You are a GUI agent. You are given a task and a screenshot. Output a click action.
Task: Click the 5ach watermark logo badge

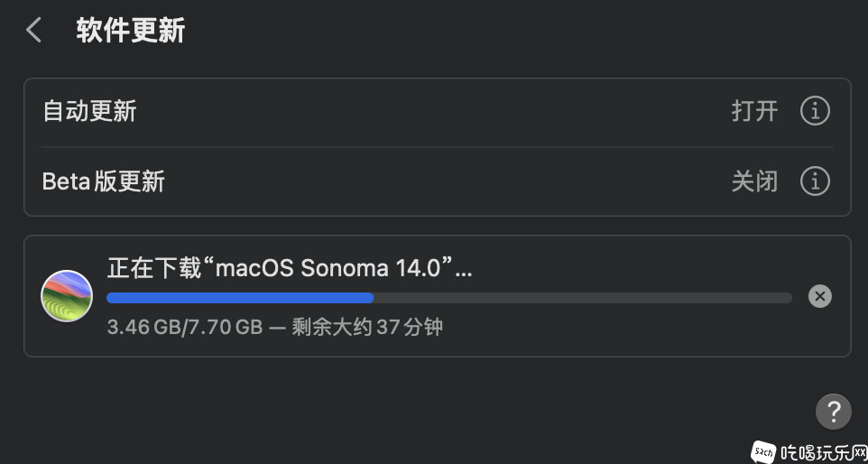pos(763,451)
